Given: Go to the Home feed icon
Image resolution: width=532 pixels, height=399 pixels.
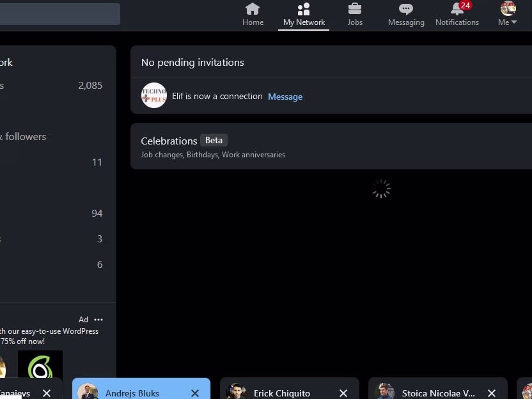Looking at the screenshot, I should (x=253, y=9).
